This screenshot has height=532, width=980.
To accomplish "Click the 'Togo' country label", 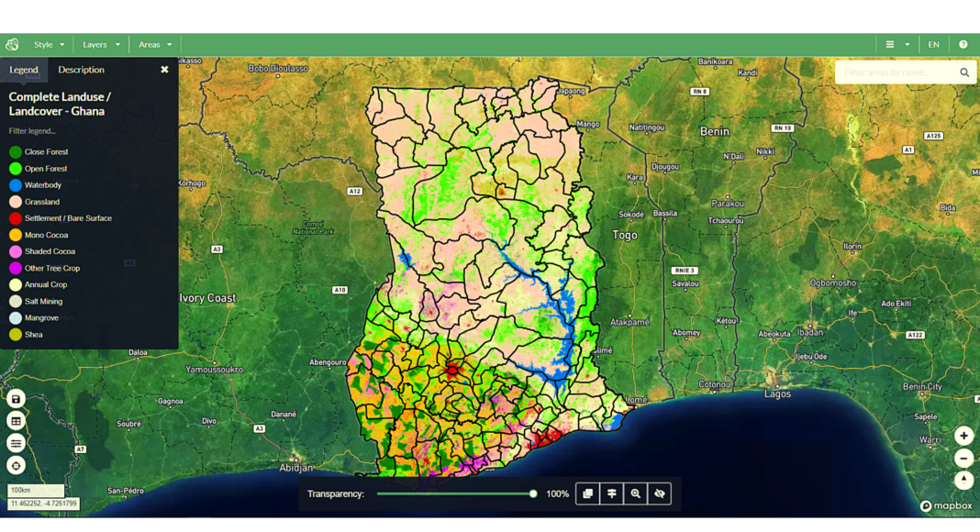I will click(625, 236).
